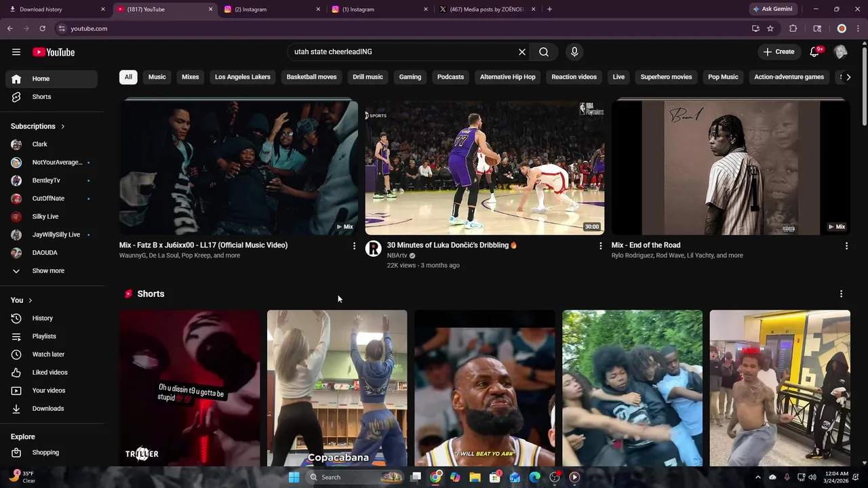Show hidden system tray icons

758,477
